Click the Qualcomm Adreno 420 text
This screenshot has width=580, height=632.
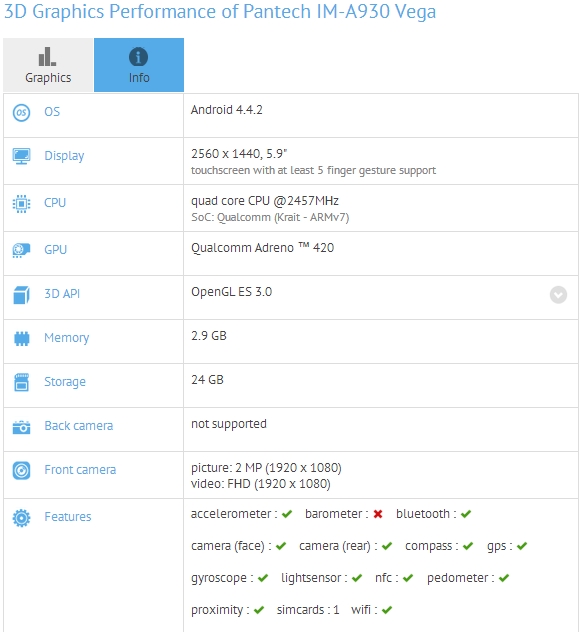pos(262,248)
